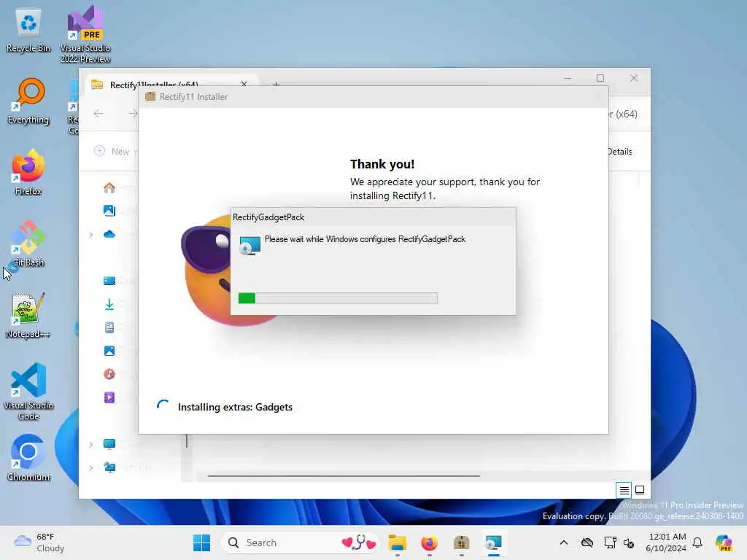This screenshot has height=560, width=747.
Task: Click the OneDrive tray icon with slash
Action: 587,542
